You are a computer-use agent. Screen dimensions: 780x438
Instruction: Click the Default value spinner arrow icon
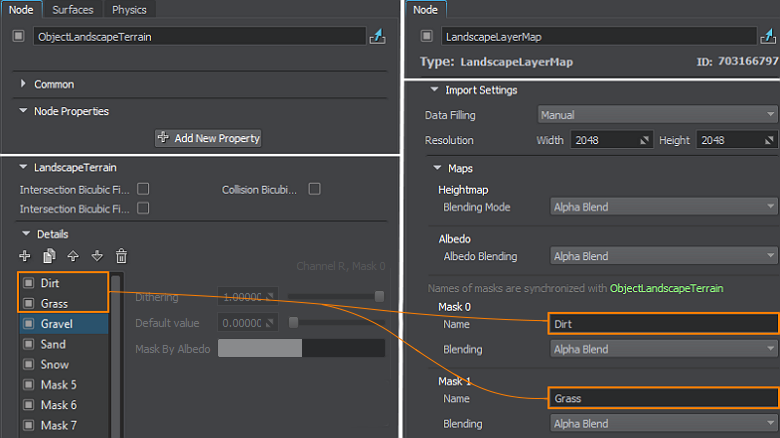(x=270, y=323)
